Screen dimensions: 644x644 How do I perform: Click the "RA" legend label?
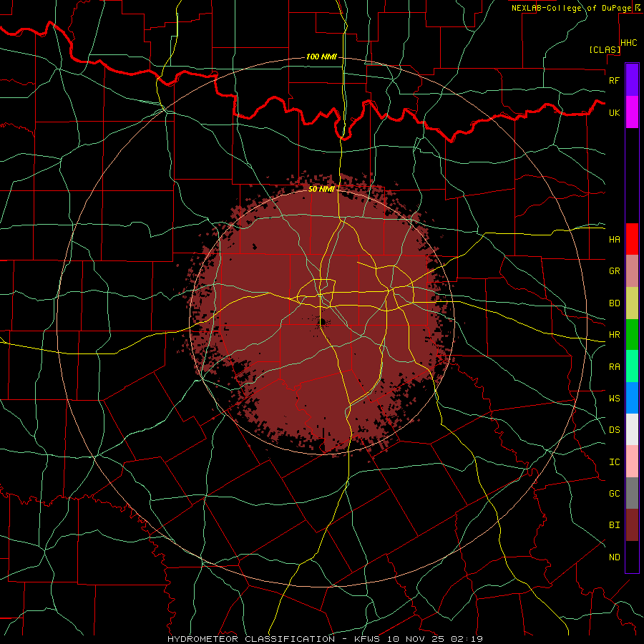[615, 367]
